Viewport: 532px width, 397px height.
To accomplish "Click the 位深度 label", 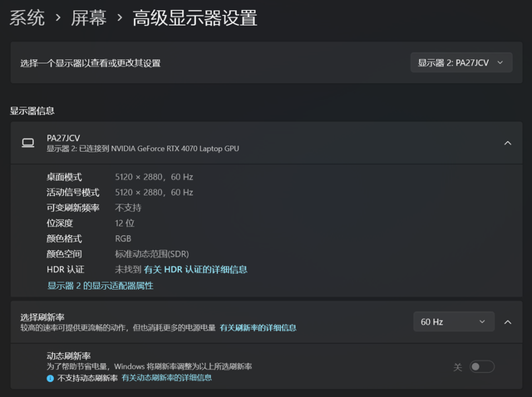I will tap(60, 223).
